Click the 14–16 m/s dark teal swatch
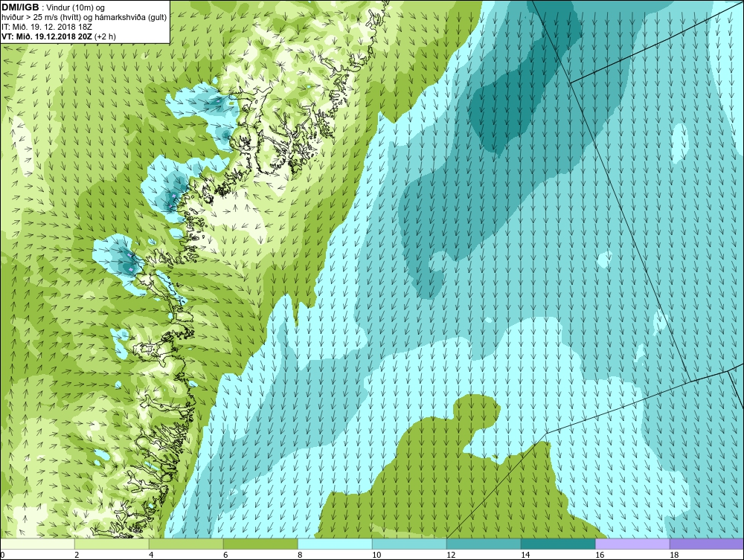 [x=558, y=544]
